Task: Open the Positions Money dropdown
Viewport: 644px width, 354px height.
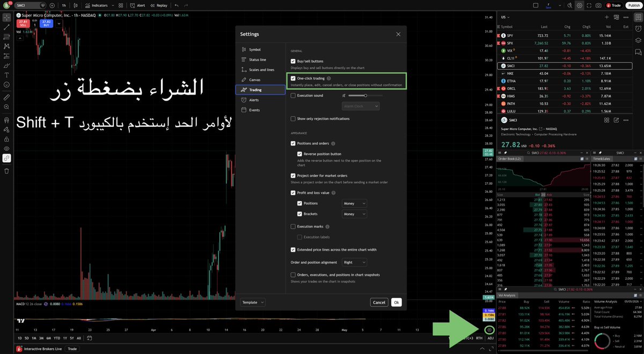Action: (355, 204)
